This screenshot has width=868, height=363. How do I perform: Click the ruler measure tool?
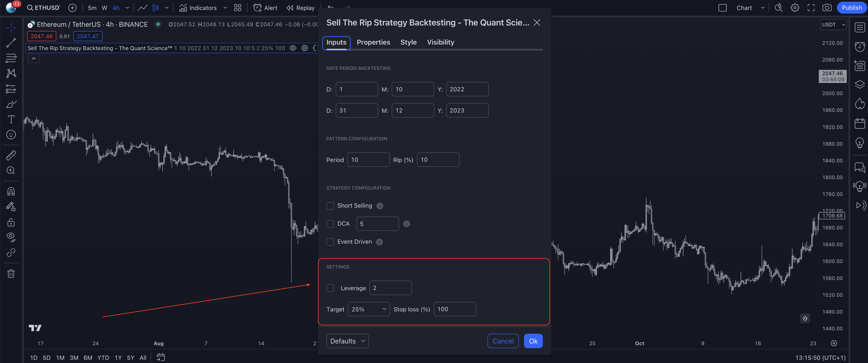coord(11,155)
